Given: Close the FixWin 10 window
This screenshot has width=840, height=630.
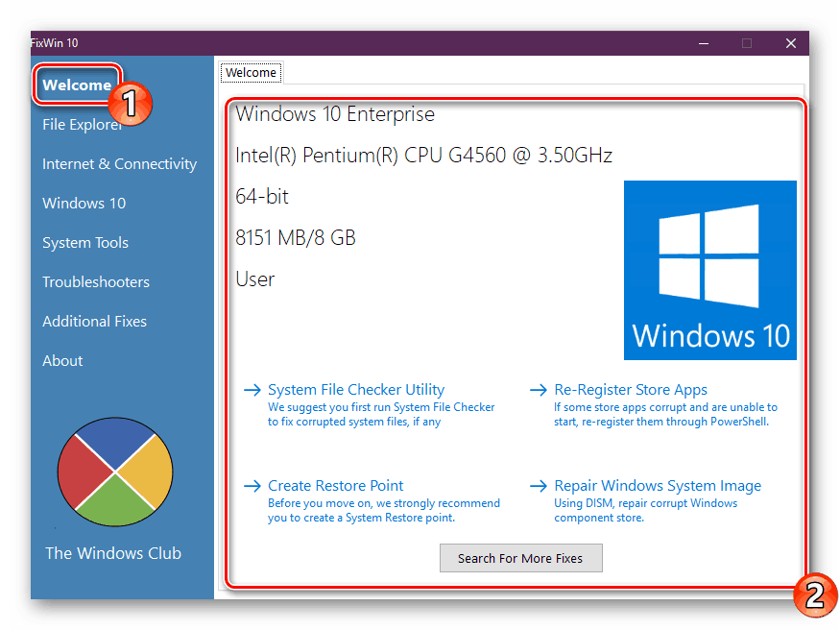Looking at the screenshot, I should 791,43.
